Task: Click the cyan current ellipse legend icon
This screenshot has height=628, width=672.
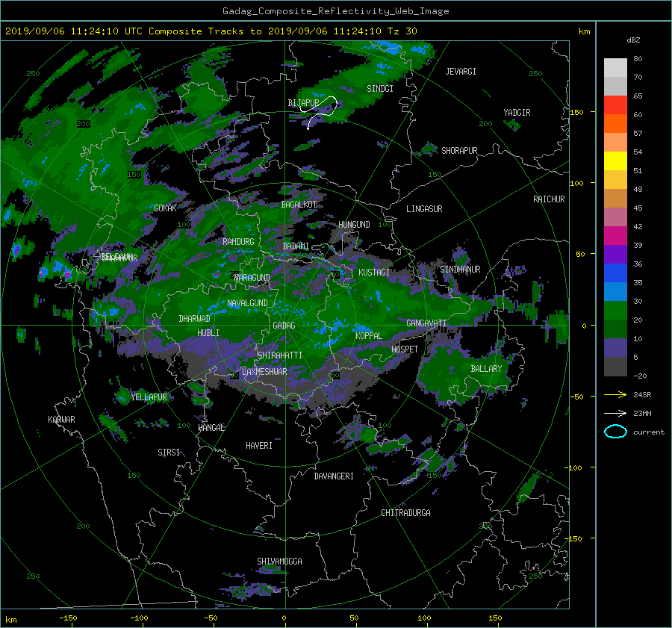Action: pos(615,432)
